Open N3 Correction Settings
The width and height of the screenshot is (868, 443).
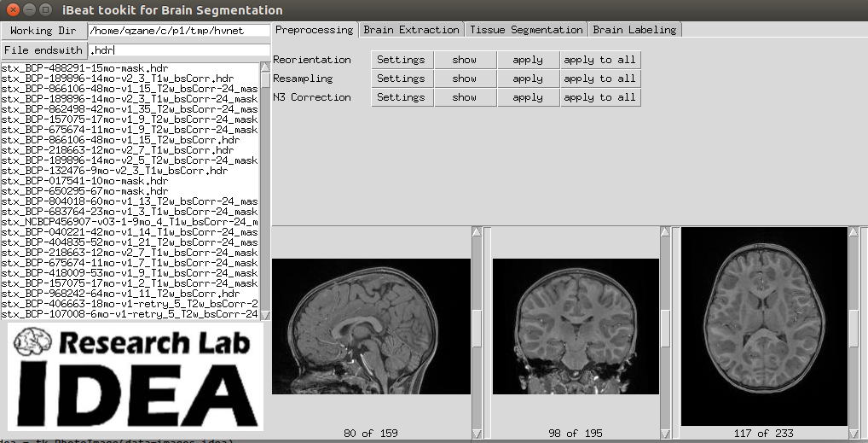[x=401, y=97]
